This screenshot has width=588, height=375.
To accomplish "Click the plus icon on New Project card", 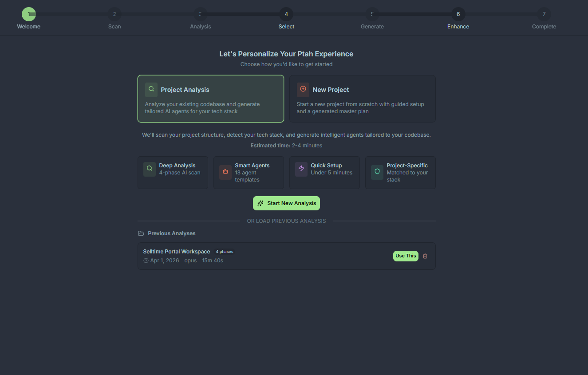I will [303, 89].
